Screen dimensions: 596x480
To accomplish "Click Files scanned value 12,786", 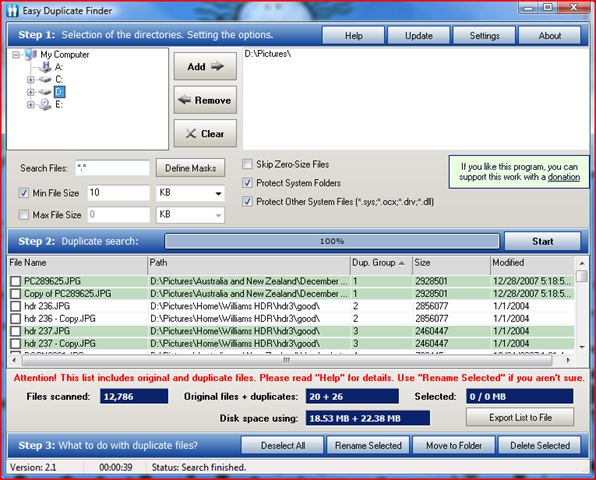I will click(x=134, y=396).
